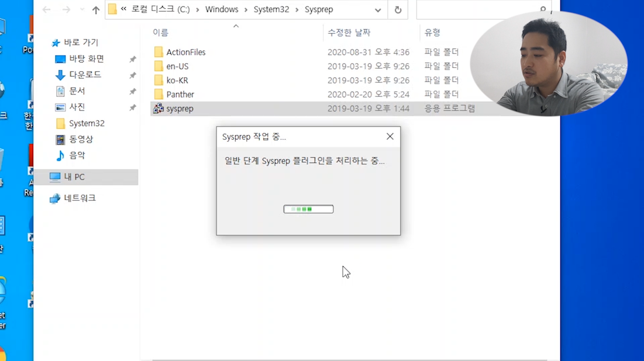Open System32 in sidebar

[x=87, y=123]
